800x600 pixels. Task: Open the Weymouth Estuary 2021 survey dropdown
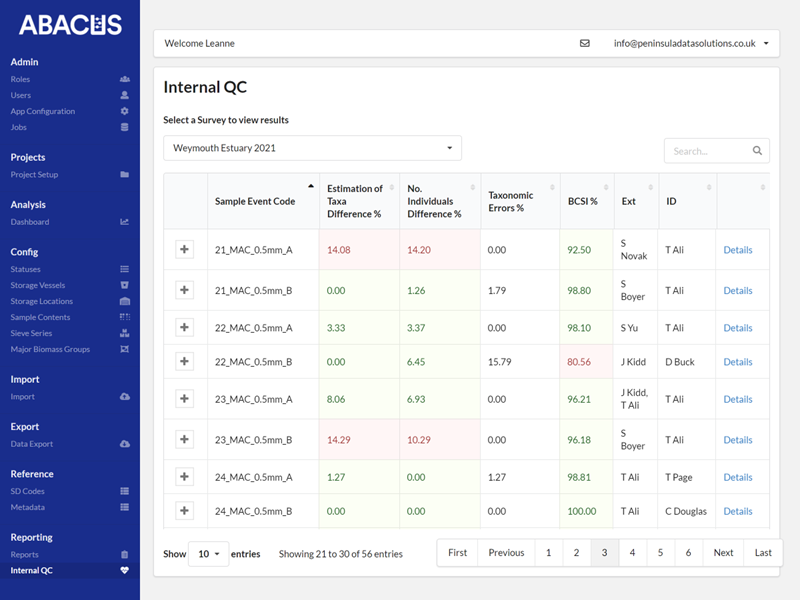pyautogui.click(x=312, y=148)
